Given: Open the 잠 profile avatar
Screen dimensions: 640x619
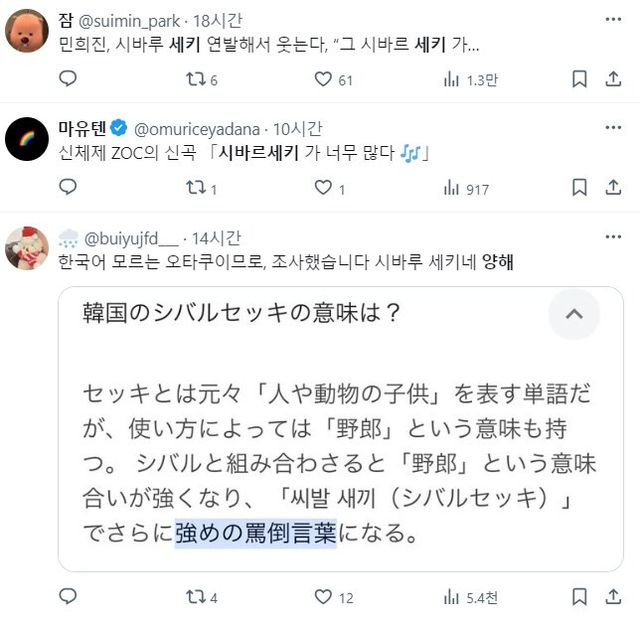Looking at the screenshot, I should coord(27,31).
